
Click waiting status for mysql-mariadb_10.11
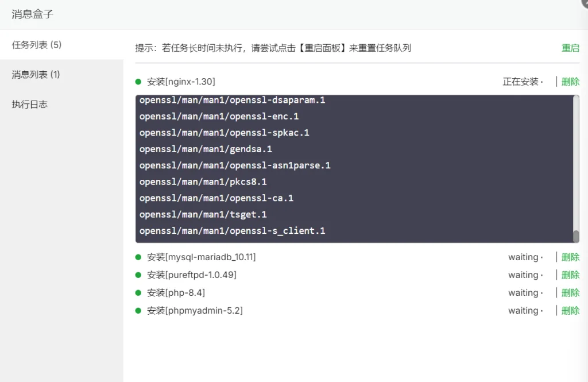tap(523, 257)
